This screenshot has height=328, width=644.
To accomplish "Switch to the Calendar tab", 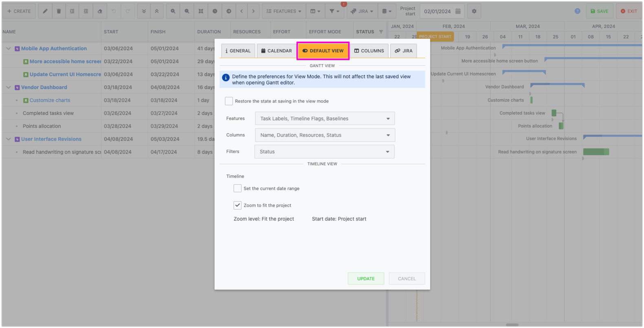I will [x=277, y=51].
